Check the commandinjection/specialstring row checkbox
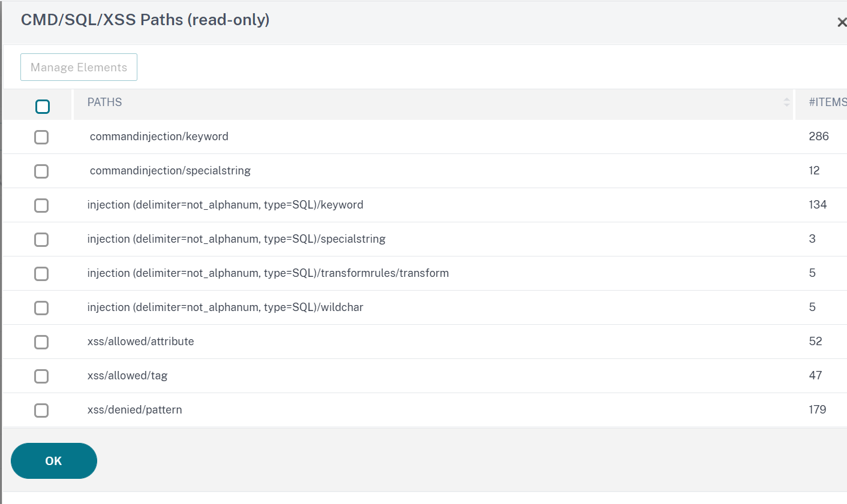This screenshot has width=847, height=504. coord(41,171)
